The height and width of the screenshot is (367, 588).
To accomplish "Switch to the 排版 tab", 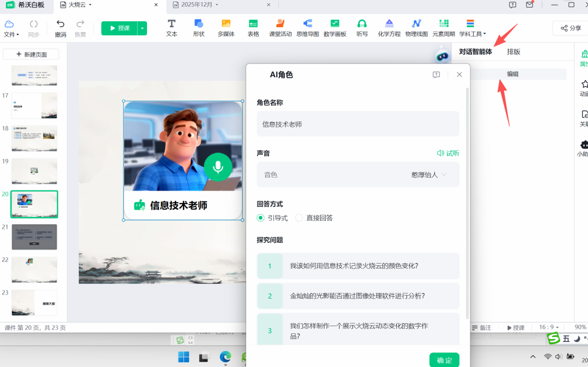I will pyautogui.click(x=512, y=51).
